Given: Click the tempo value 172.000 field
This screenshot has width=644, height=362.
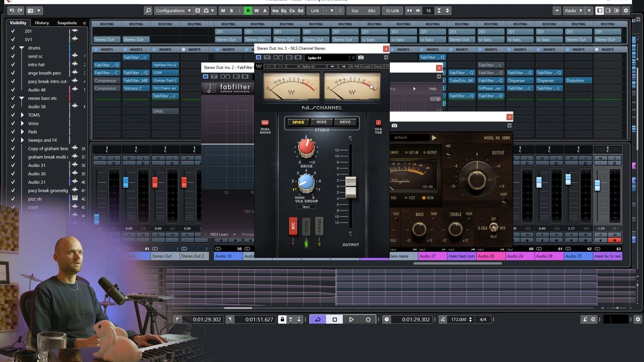Looking at the screenshot, I should coord(459,320).
